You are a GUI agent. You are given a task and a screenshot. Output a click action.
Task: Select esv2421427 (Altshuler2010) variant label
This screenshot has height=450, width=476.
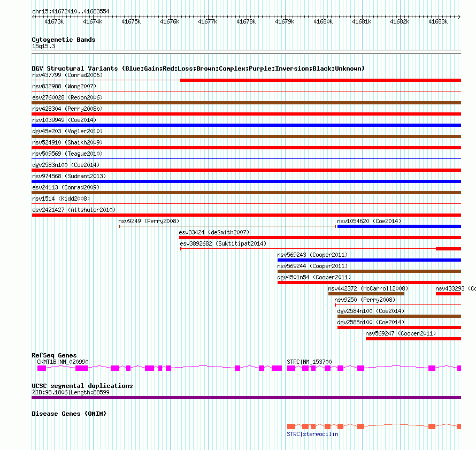pyautogui.click(x=74, y=210)
